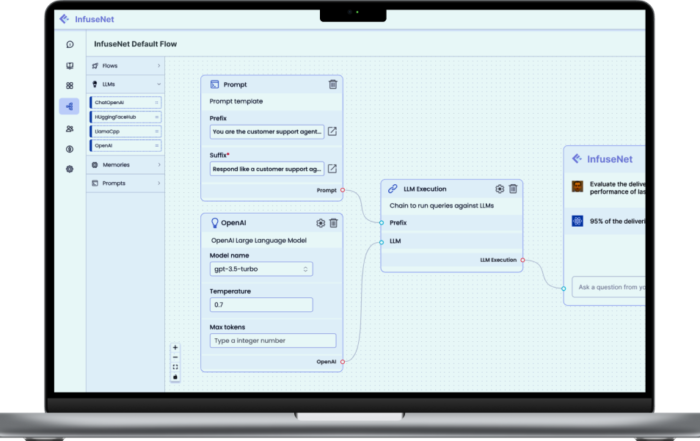Click the drag handle on HuggingFaceHub item
700x441 pixels.
pyautogui.click(x=156, y=117)
